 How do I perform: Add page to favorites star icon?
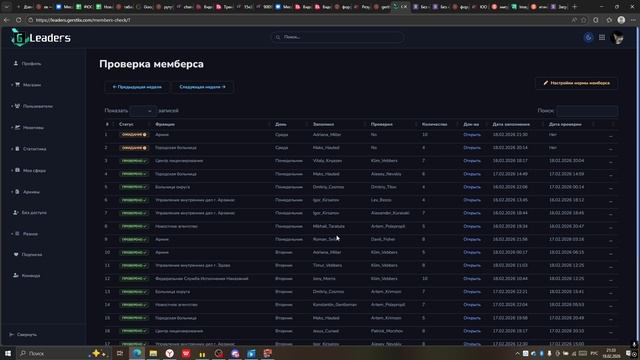tap(584, 20)
